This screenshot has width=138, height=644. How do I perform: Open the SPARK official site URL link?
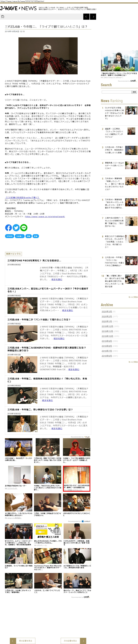pyautogui.click(x=45, y=217)
